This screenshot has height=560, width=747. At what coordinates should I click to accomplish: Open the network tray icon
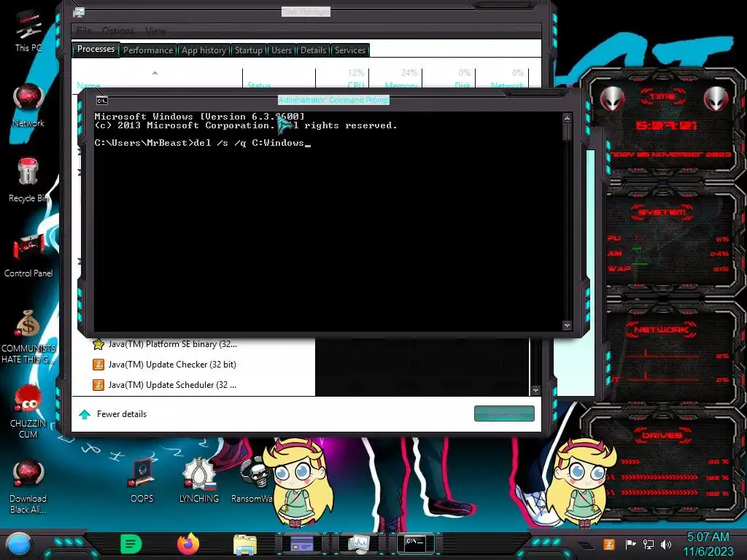pos(649,544)
